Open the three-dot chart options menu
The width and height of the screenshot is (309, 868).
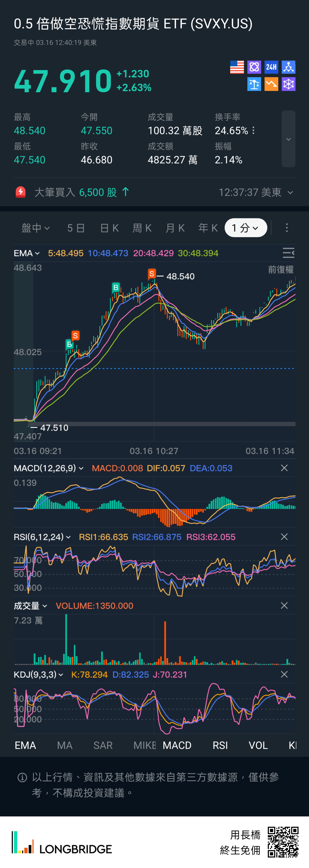287,228
